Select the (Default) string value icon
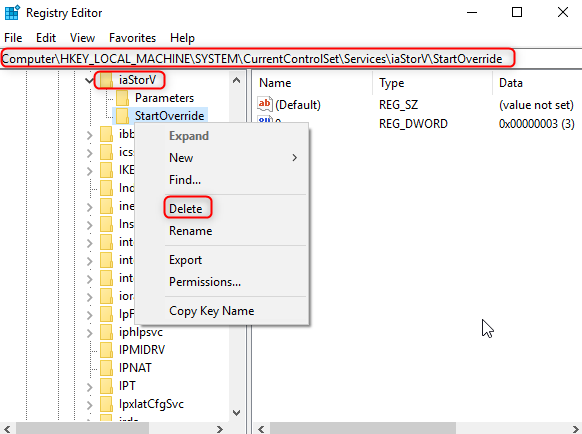 point(265,104)
